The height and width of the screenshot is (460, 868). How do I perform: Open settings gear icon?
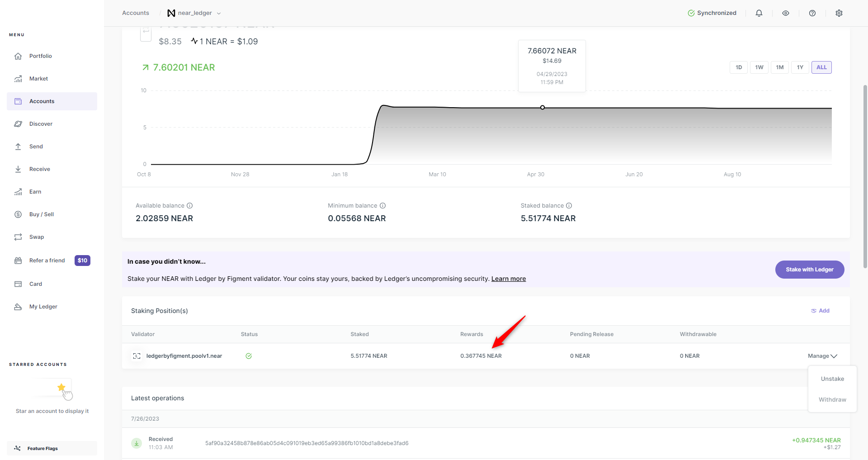coord(839,13)
